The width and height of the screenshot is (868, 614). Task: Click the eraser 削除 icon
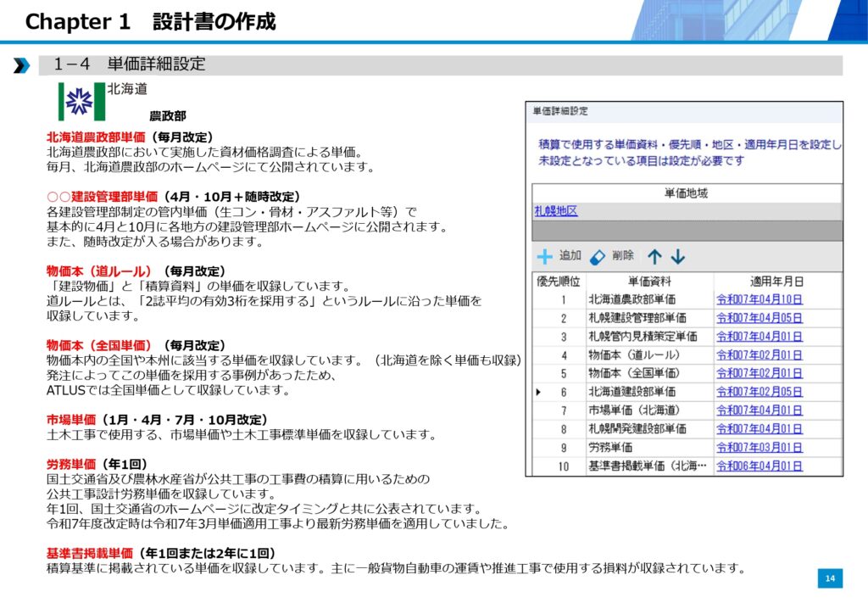click(598, 256)
